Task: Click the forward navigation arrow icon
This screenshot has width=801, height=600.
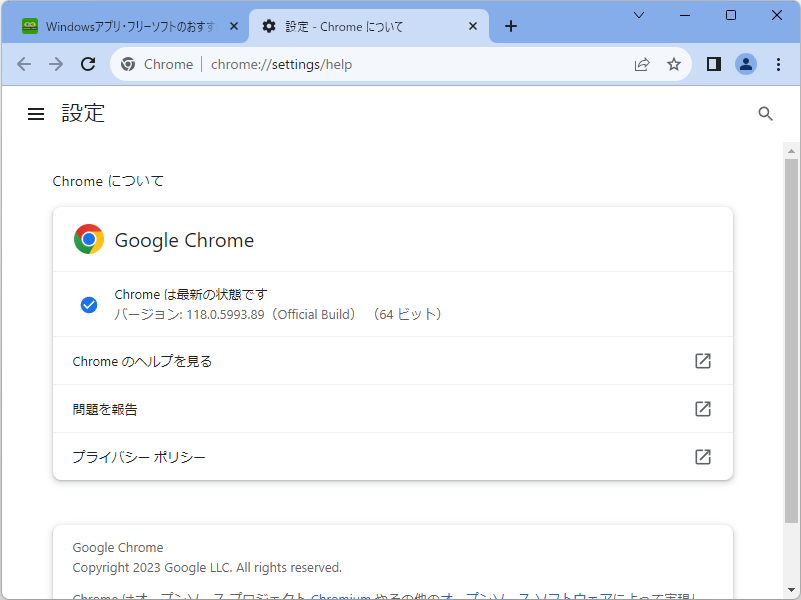Action: coord(56,63)
